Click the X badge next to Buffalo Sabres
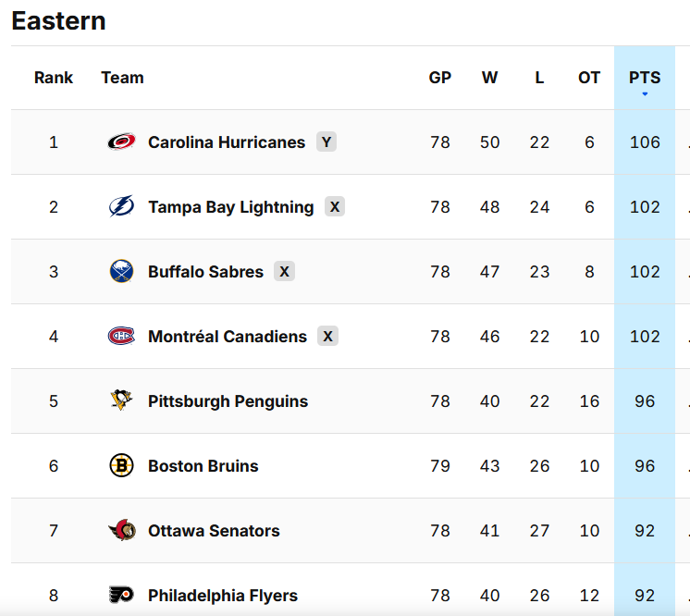690x616 pixels. pyautogui.click(x=284, y=271)
